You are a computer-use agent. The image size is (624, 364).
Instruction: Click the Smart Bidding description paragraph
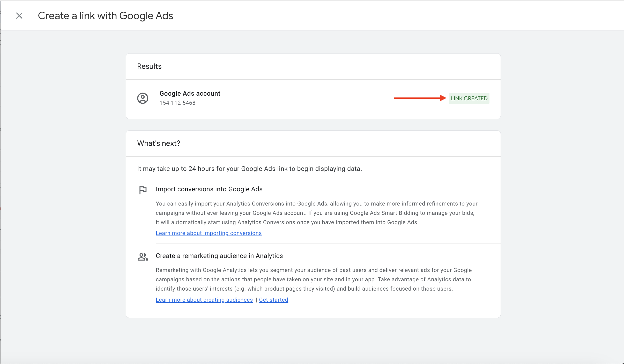[x=317, y=213]
